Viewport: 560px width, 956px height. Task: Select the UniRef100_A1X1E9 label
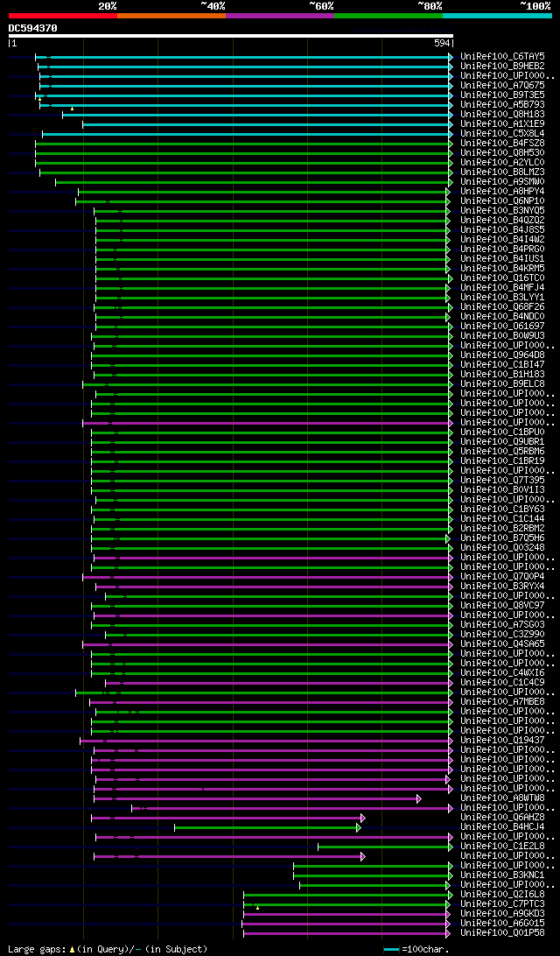(503, 123)
